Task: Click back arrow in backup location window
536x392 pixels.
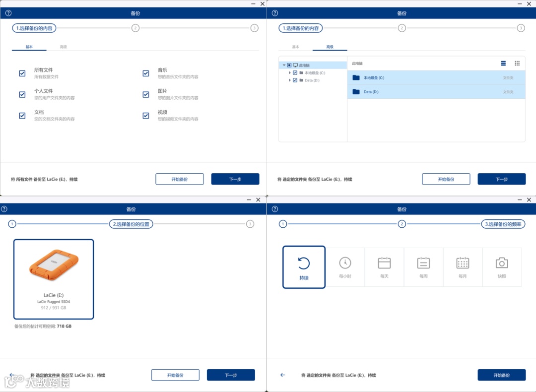Action: 12,375
